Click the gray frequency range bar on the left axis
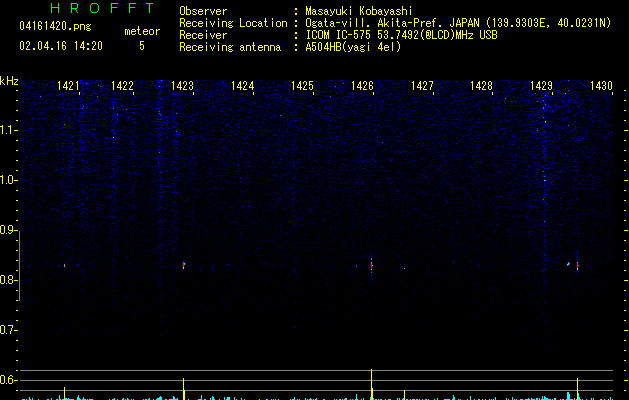 [19, 266]
